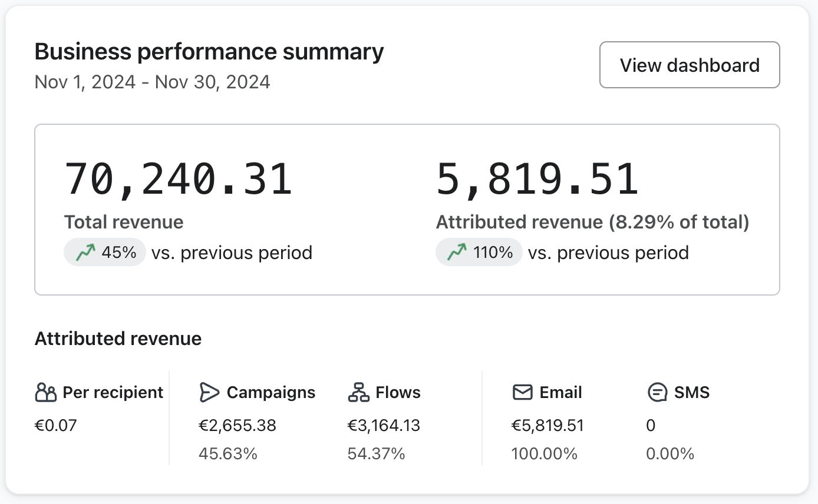Click the Per recipient €0.07 value
This screenshot has width=818, height=504.
(56, 425)
